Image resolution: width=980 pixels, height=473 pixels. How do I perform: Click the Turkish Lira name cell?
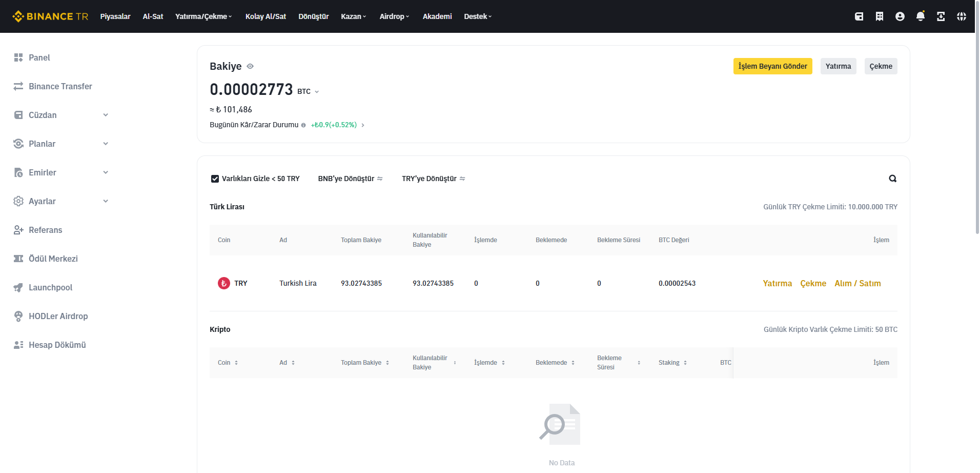coord(298,283)
